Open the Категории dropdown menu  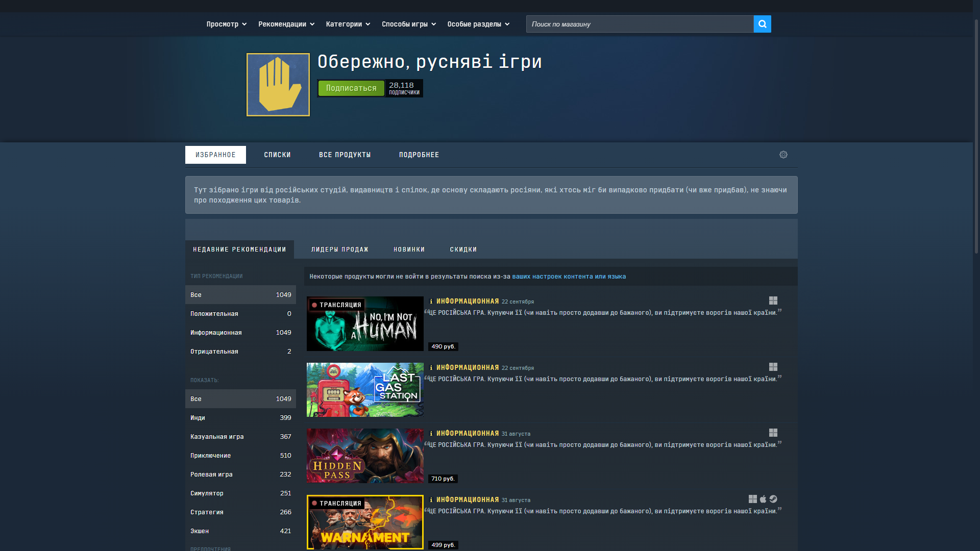tap(348, 24)
